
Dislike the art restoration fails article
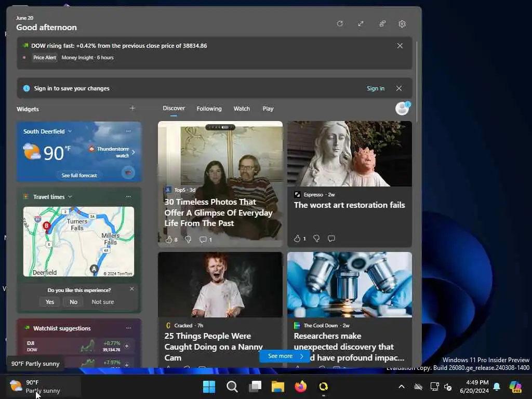316,238
